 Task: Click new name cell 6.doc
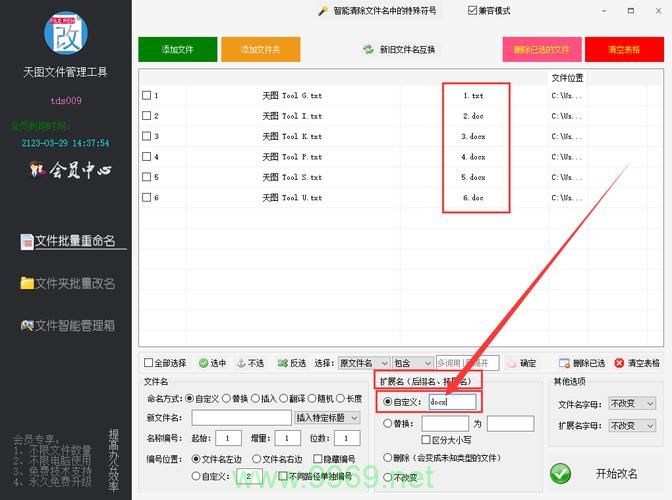pyautogui.click(x=473, y=198)
